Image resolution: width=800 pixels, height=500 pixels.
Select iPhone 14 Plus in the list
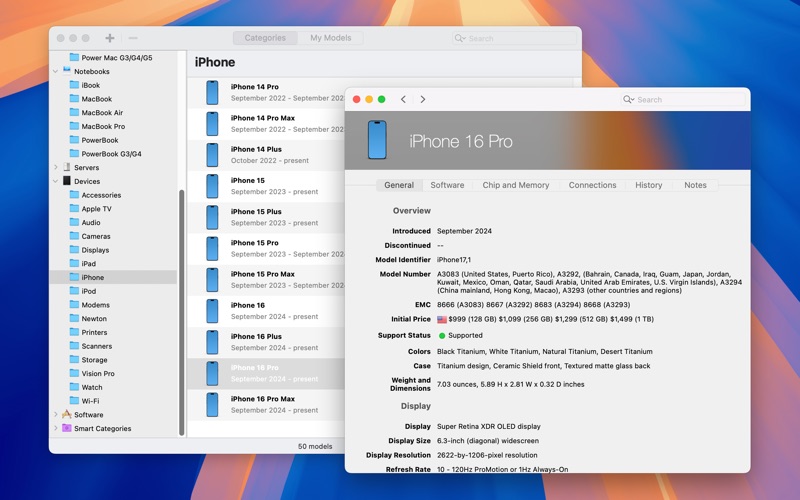266,155
